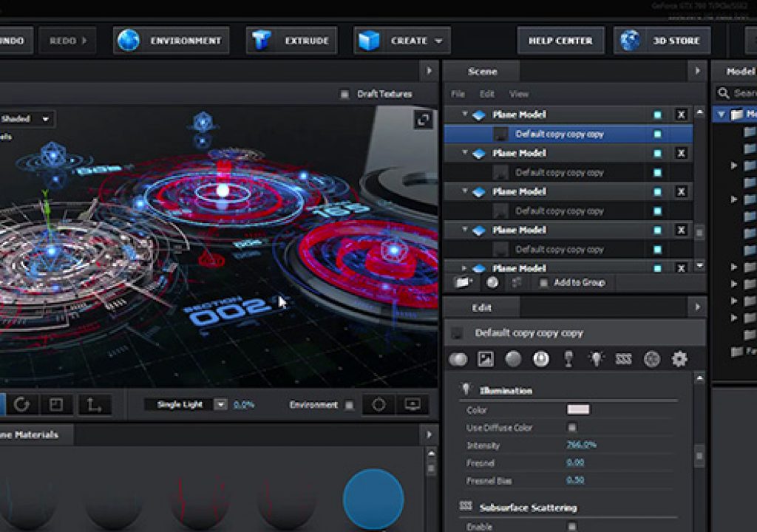Click the rotate view icon below viewport
Screen dimensions: 757x532
pyautogui.click(x=21, y=405)
